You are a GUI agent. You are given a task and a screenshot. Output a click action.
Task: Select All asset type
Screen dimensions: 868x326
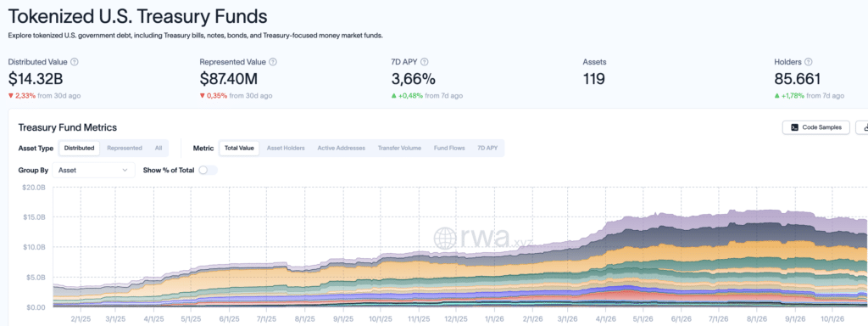coord(159,148)
